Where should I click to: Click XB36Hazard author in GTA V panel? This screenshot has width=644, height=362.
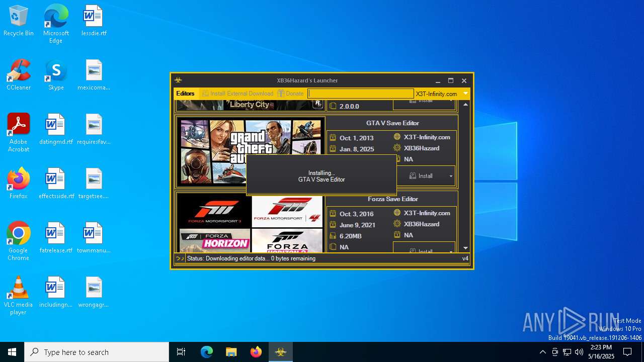click(422, 148)
